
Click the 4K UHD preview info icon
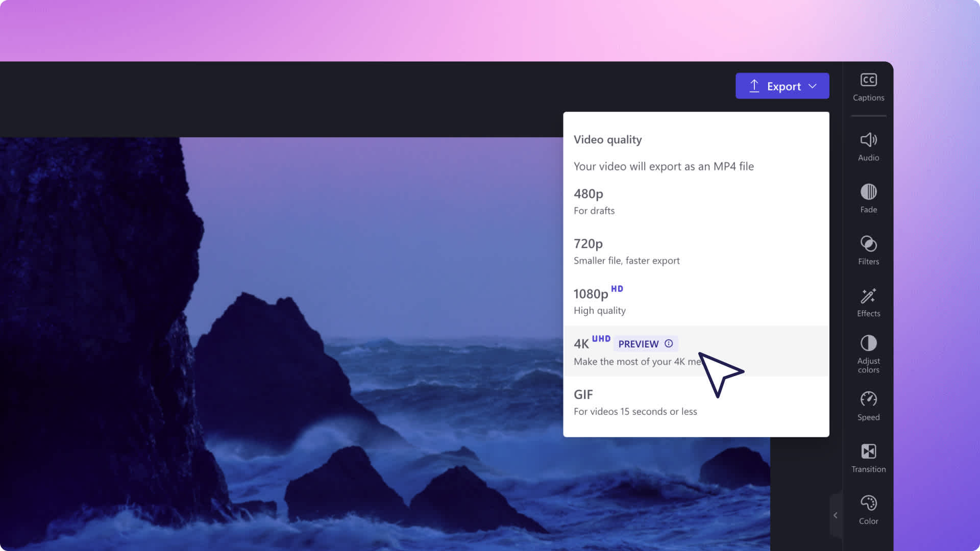[x=668, y=343]
